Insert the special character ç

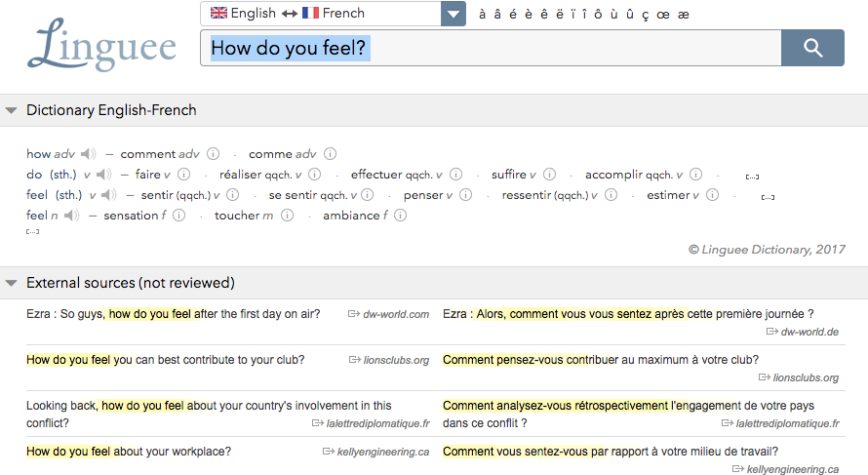[x=647, y=14]
